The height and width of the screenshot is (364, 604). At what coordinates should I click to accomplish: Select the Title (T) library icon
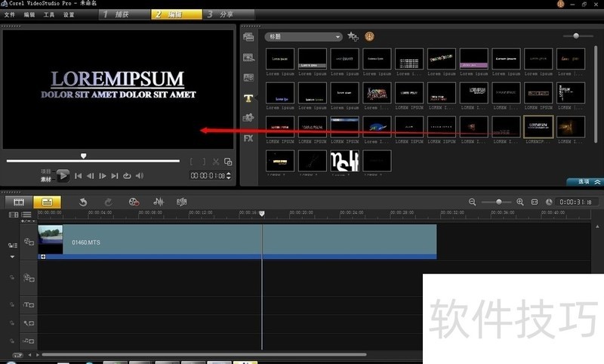248,98
